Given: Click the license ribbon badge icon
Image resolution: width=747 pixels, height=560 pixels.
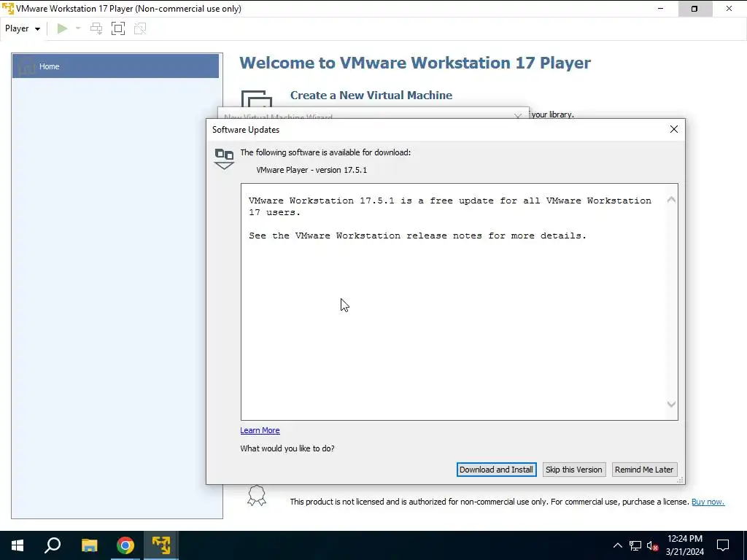Looking at the screenshot, I should click(x=257, y=496).
